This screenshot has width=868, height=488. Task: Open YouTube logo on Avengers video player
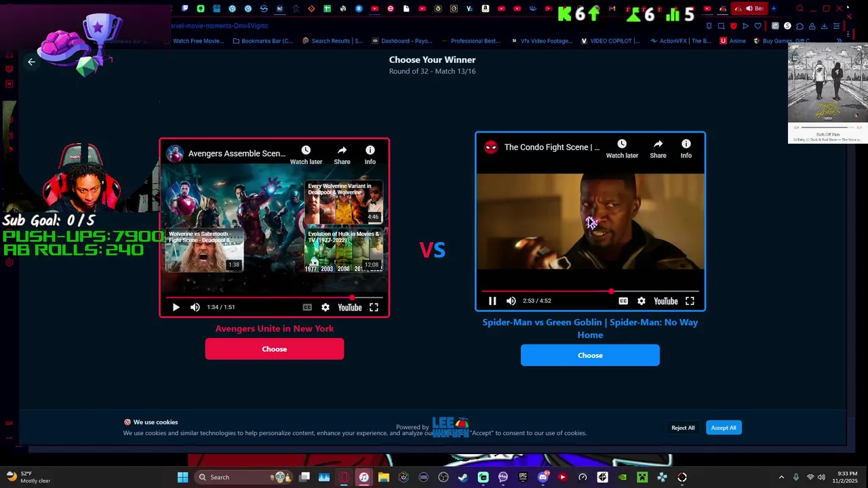(350, 307)
